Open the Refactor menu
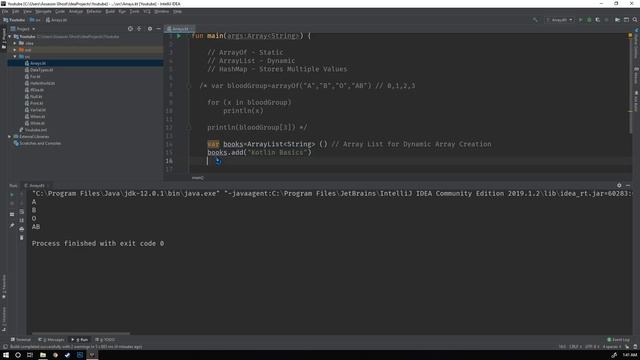The width and height of the screenshot is (640, 360). point(93,11)
